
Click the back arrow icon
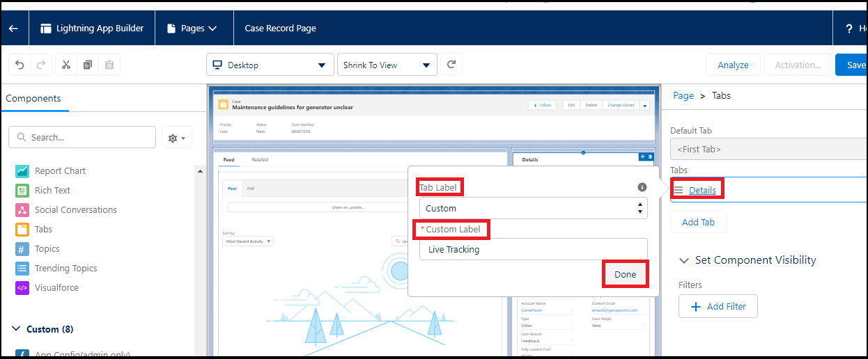13,29
